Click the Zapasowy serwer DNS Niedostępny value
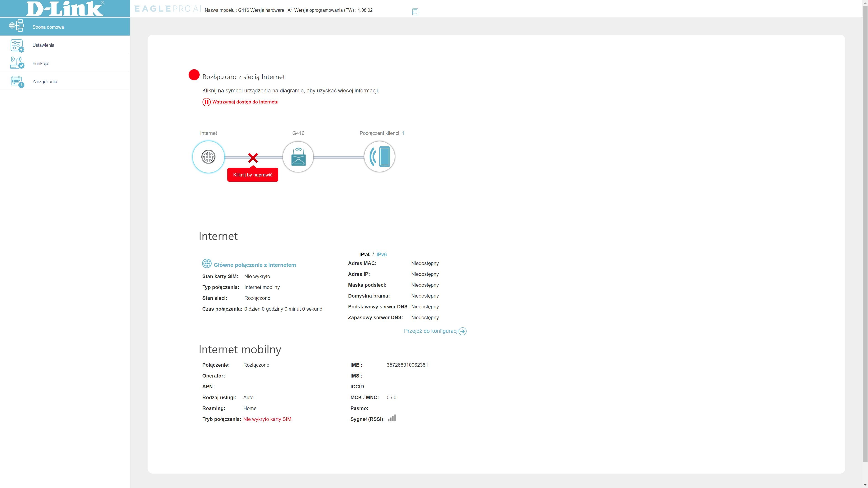Viewport: 868px width, 488px height. coord(425,318)
